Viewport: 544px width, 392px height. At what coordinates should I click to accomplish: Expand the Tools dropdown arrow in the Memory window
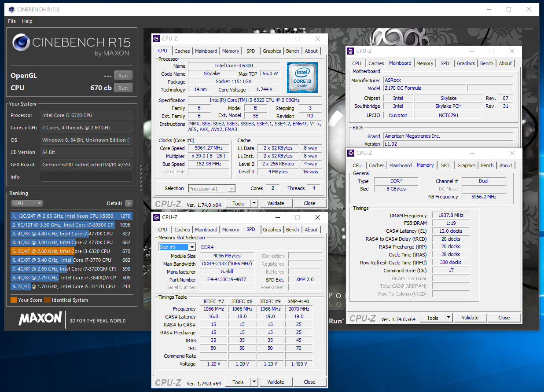click(448, 318)
